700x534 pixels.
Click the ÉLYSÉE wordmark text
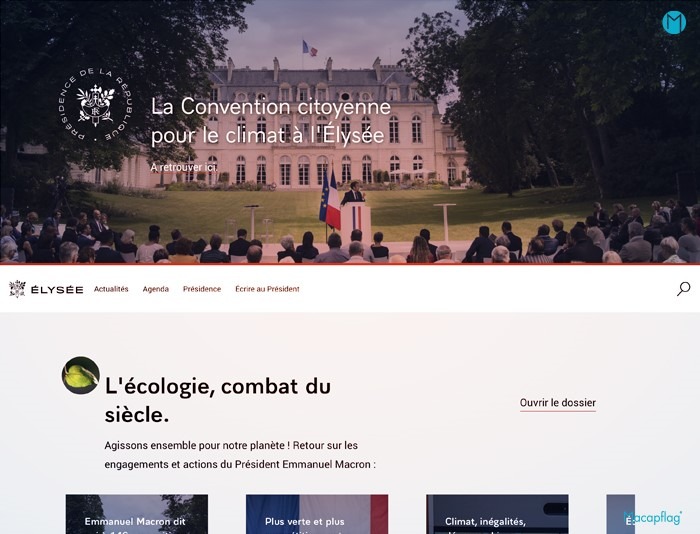57,290
